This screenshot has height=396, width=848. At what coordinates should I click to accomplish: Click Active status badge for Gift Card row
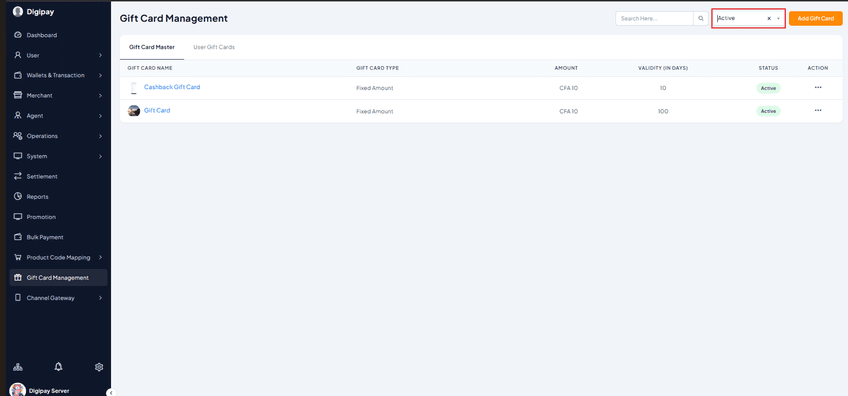768,111
